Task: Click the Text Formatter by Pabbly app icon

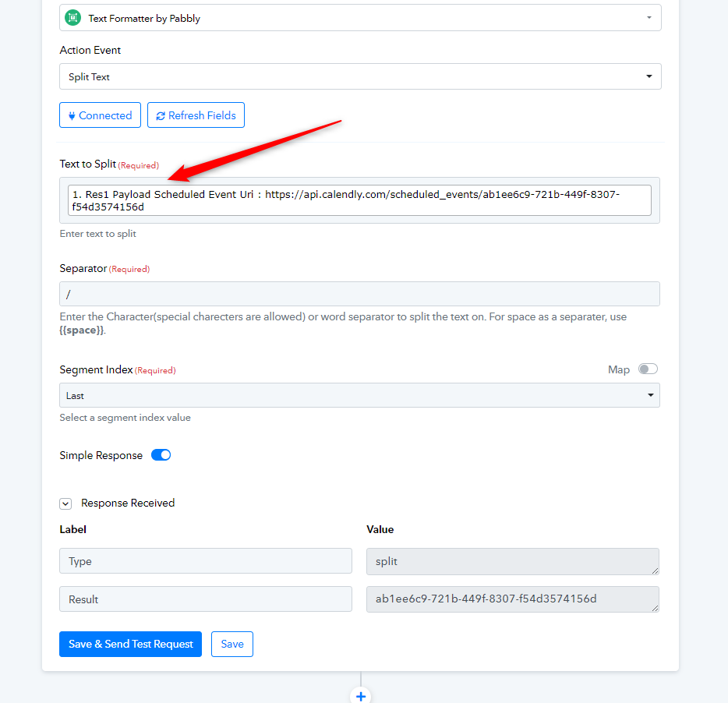Action: pos(73,18)
